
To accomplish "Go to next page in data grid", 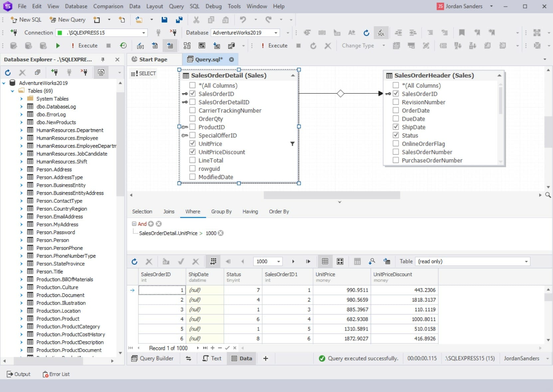I will (x=293, y=261).
